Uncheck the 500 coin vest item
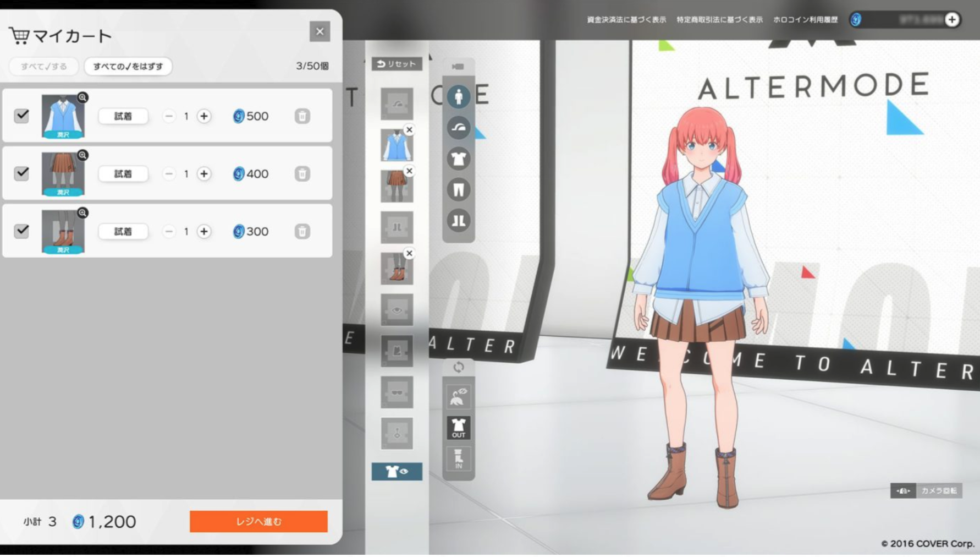 click(x=21, y=116)
